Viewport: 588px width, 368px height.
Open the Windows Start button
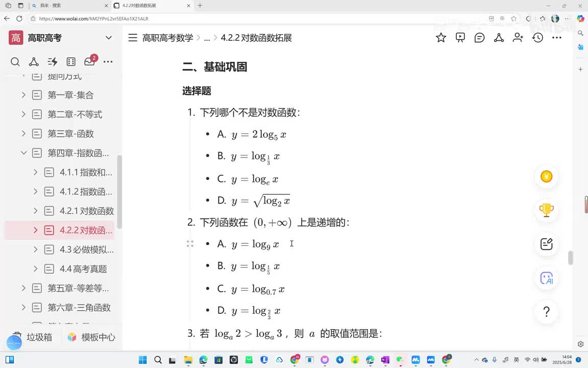point(142,360)
